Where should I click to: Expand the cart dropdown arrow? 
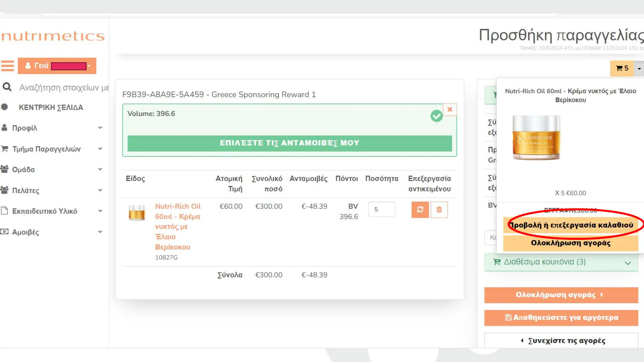[639, 69]
